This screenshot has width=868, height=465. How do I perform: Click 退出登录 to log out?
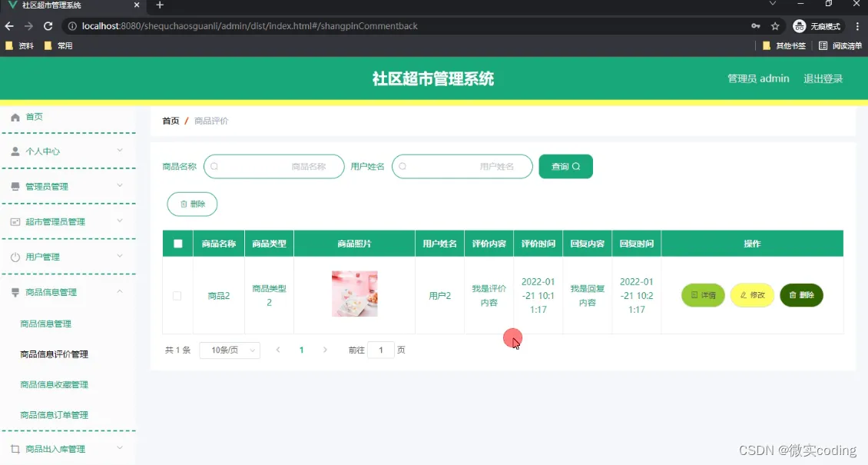[823, 78]
